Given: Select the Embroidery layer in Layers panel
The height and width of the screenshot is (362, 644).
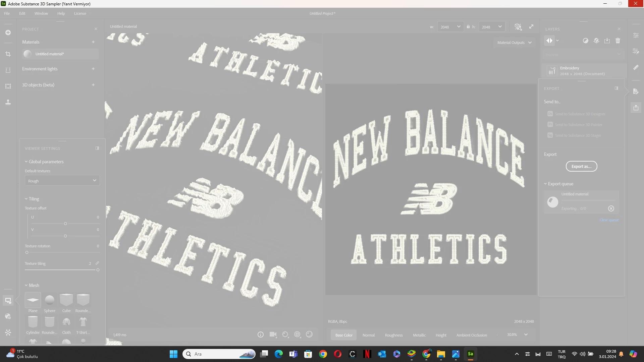Looking at the screenshot, I should (582, 71).
